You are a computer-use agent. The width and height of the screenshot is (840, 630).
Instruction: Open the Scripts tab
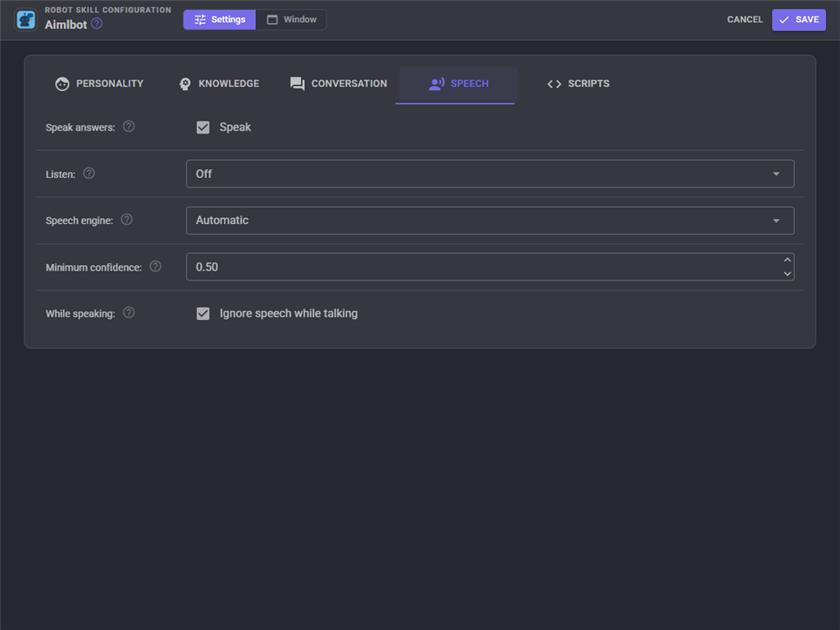point(578,84)
